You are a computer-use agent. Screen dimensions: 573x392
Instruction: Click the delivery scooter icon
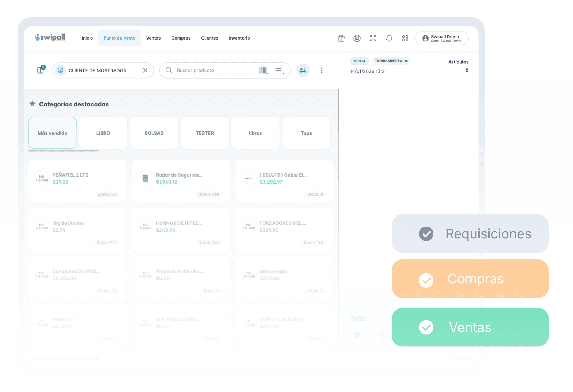pos(303,70)
